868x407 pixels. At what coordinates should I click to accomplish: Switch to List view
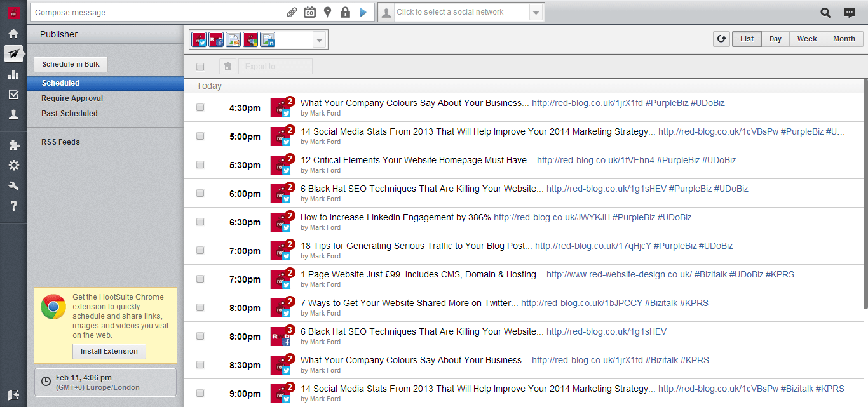pos(747,39)
